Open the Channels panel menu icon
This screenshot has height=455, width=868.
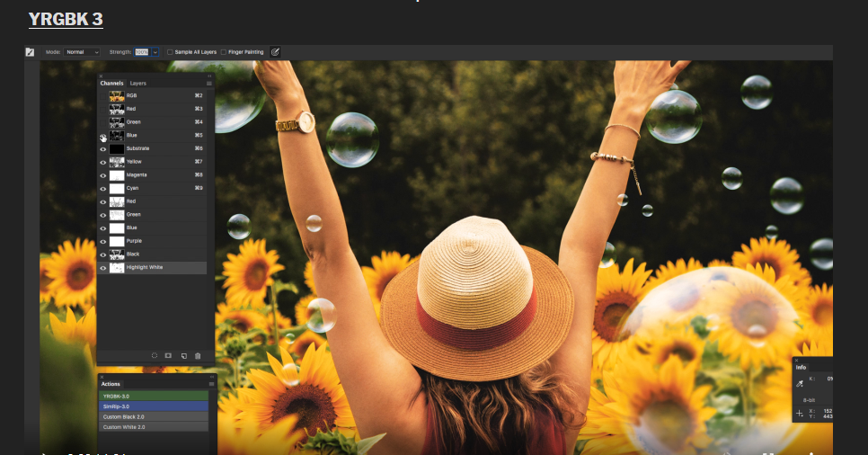[209, 84]
